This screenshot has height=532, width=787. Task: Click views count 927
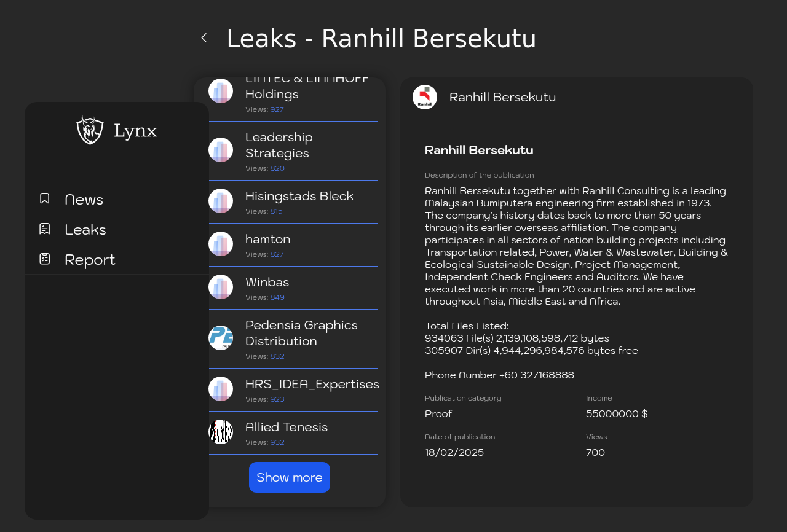[277, 109]
